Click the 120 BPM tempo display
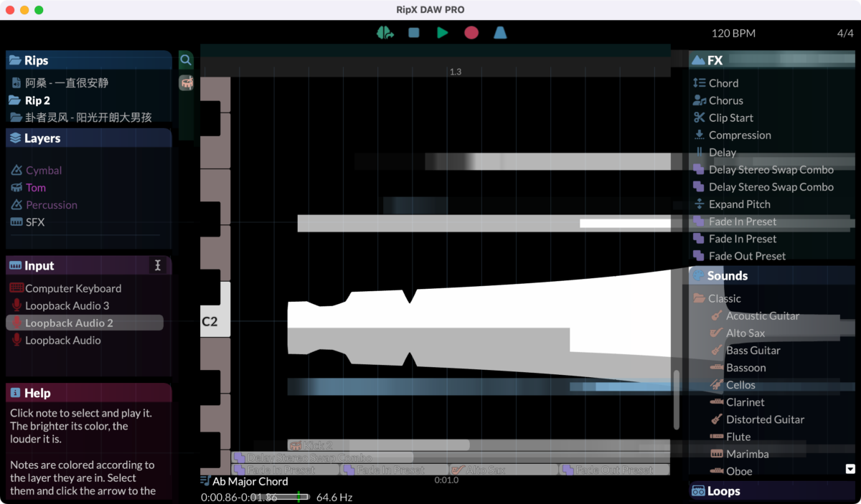The height and width of the screenshot is (504, 861). (733, 33)
